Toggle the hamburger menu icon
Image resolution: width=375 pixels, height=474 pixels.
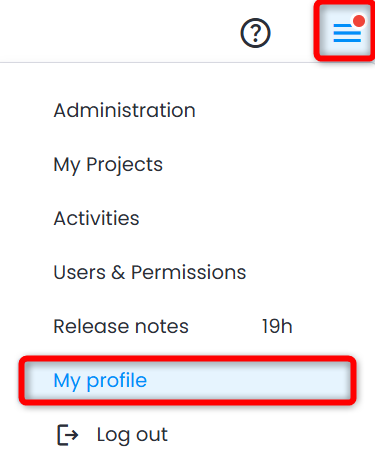347,33
